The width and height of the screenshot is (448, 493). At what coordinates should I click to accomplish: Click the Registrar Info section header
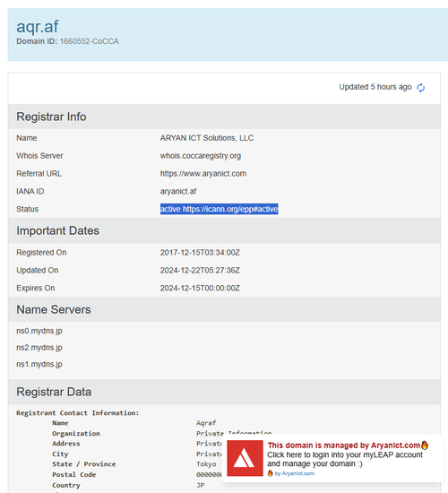point(51,117)
